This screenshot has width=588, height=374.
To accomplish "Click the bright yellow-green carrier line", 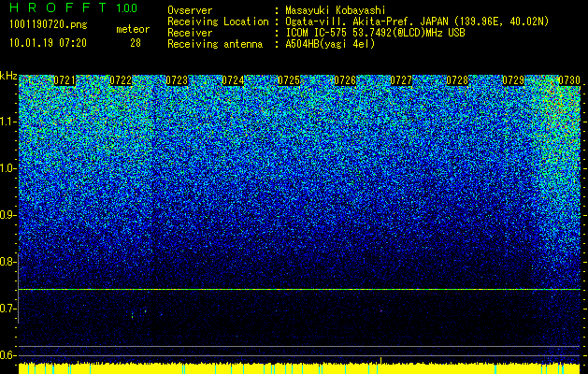I will coord(300,289).
